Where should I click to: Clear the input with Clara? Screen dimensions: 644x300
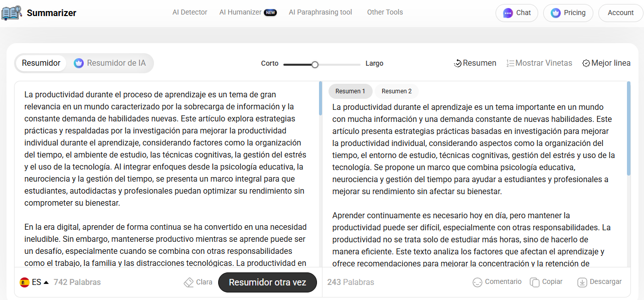tap(198, 282)
